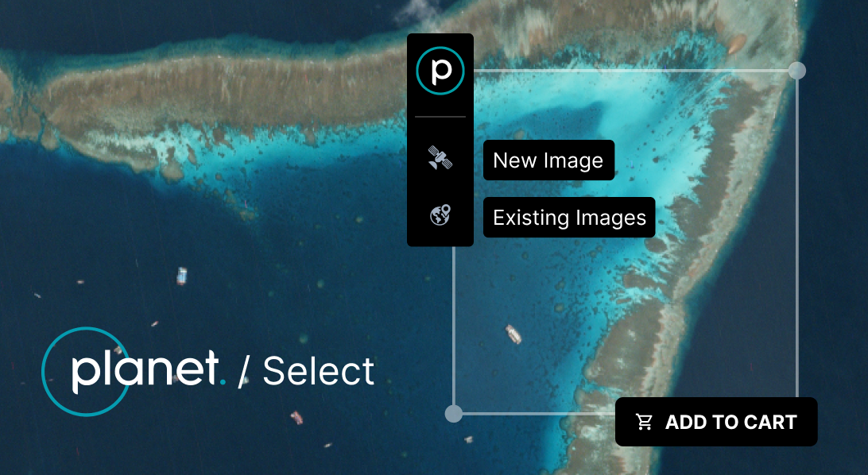This screenshot has height=475, width=868.
Task: Choose the "New Image" label
Action: [548, 160]
